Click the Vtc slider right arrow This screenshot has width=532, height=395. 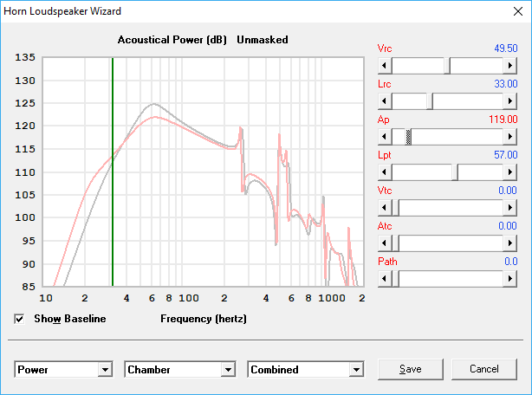(510, 208)
